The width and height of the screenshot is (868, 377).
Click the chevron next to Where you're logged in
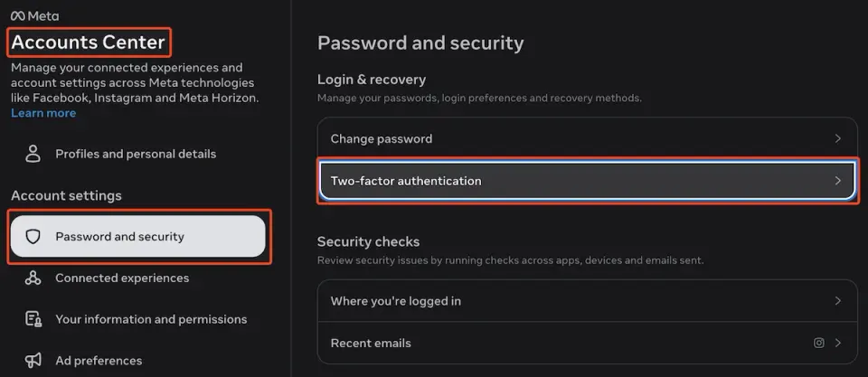click(x=838, y=300)
